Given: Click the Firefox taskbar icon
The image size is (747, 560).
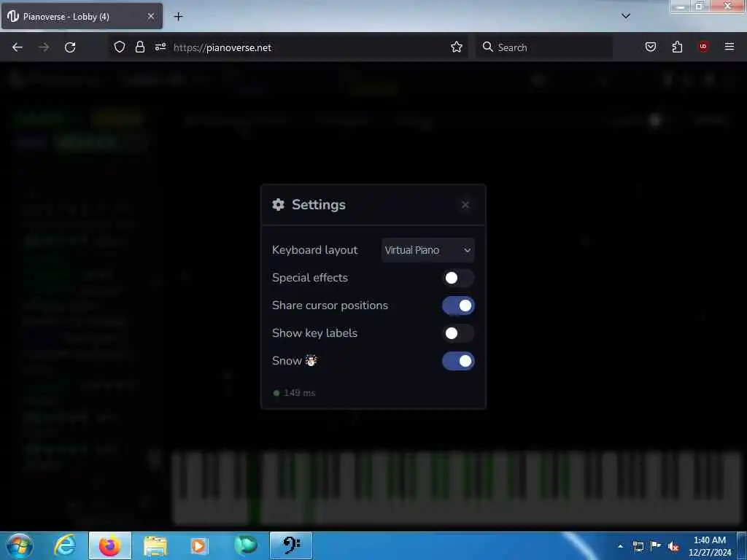Looking at the screenshot, I should coord(109,545).
